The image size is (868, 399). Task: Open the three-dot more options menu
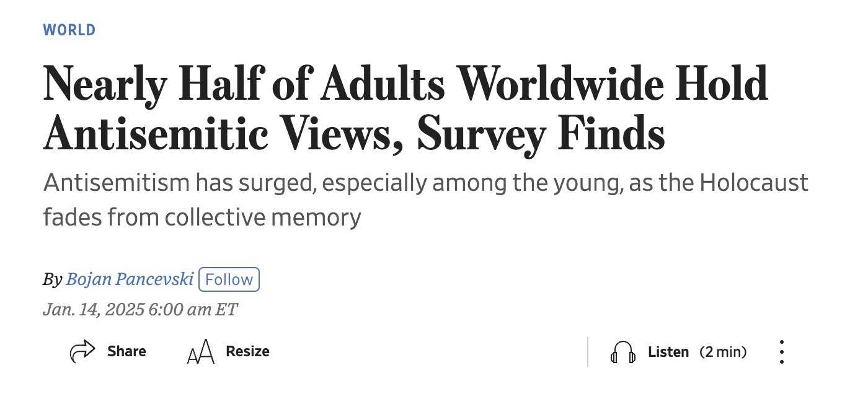point(782,352)
